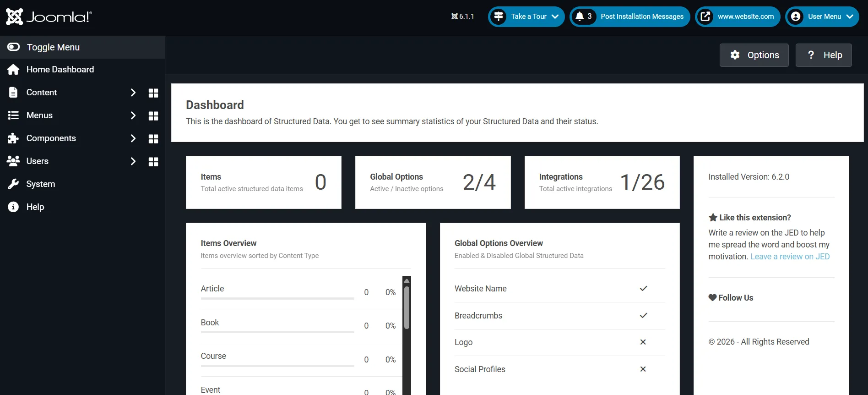Click the Social Profiles row label
868x395 pixels.
click(x=480, y=369)
